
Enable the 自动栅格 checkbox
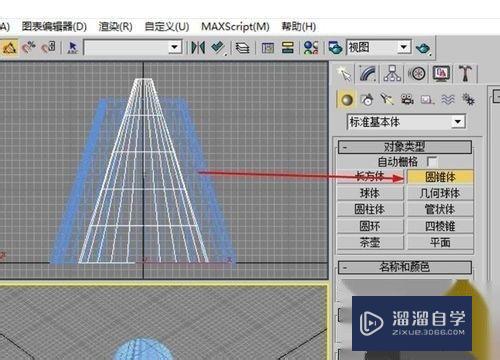point(432,162)
